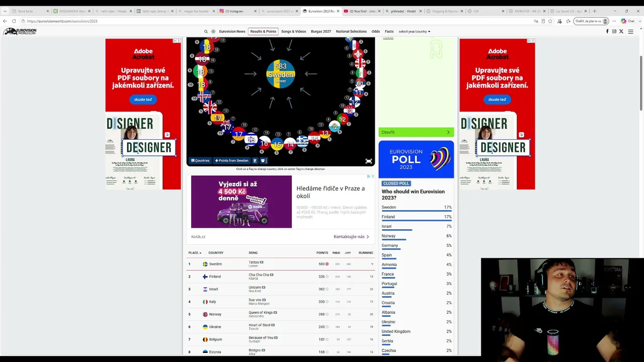The width and height of the screenshot is (644, 362).
Task: Play the Unicorn song video icon
Action: point(263,287)
